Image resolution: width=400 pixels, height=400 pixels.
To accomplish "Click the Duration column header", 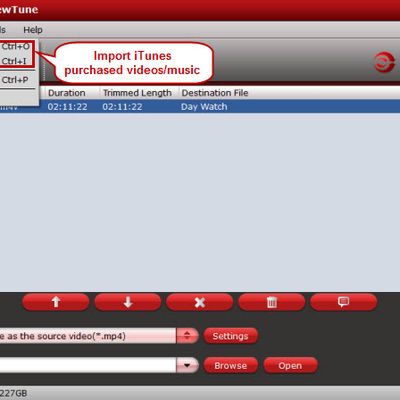I will coord(67,93).
